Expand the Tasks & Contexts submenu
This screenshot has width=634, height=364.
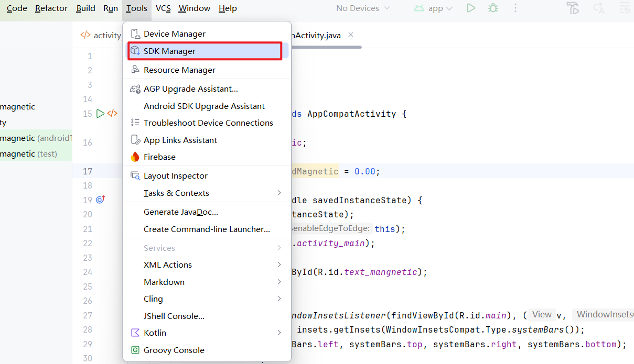click(207, 193)
